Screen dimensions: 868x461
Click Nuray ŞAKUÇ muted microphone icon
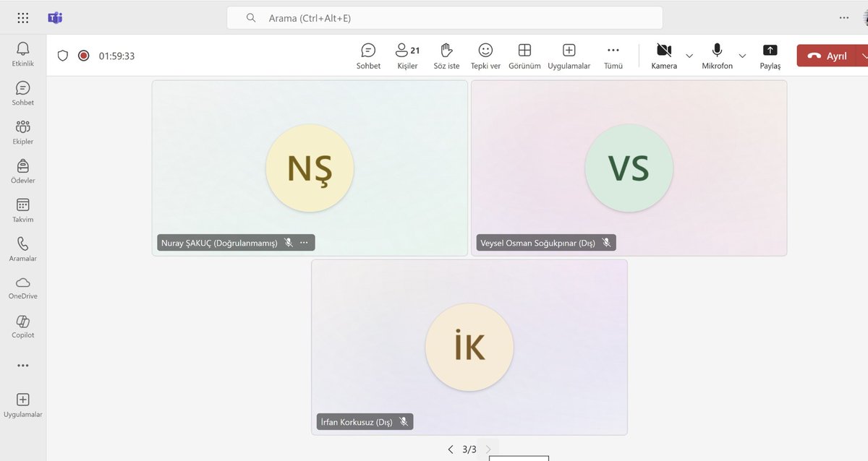289,243
